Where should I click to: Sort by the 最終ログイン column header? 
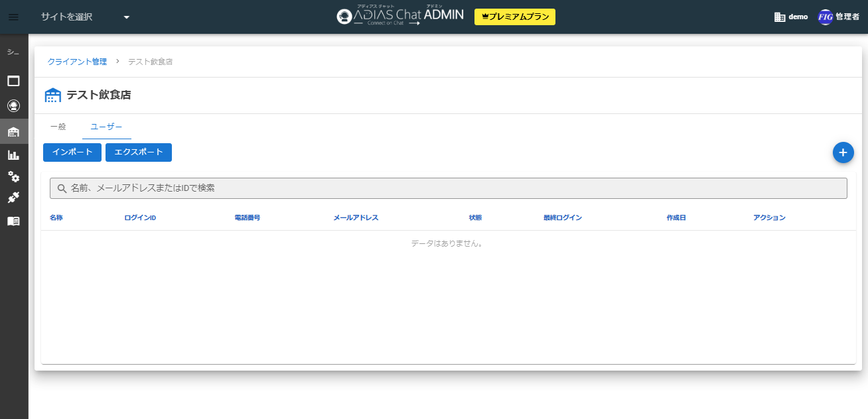pyautogui.click(x=562, y=217)
